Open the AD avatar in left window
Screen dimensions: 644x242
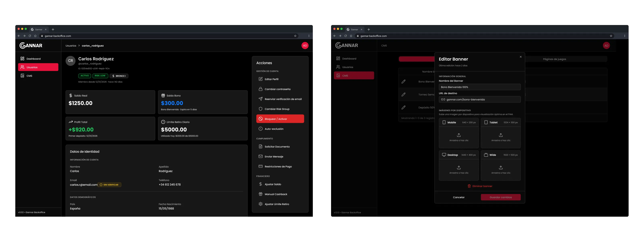pyautogui.click(x=305, y=46)
